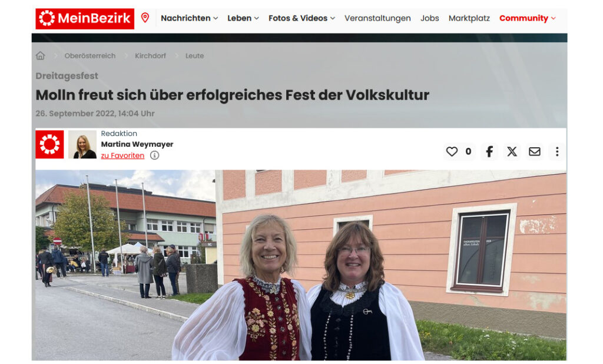This screenshot has width=603, height=364.
Task: Add Martina Weymayer zu Favoriten
Action: 122,155
